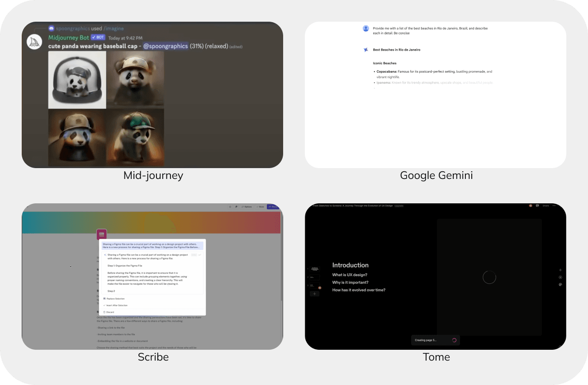588x385 pixels.
Task: Click the BOT verified badge
Action: [98, 38]
